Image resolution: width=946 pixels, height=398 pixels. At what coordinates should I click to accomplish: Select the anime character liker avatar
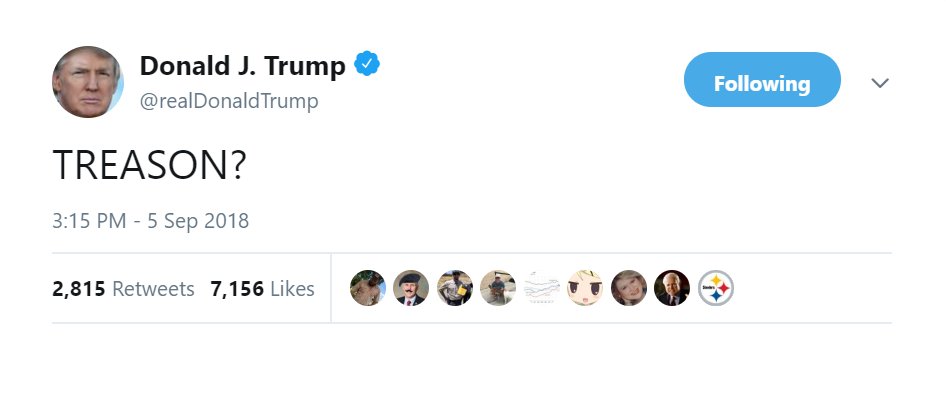585,288
